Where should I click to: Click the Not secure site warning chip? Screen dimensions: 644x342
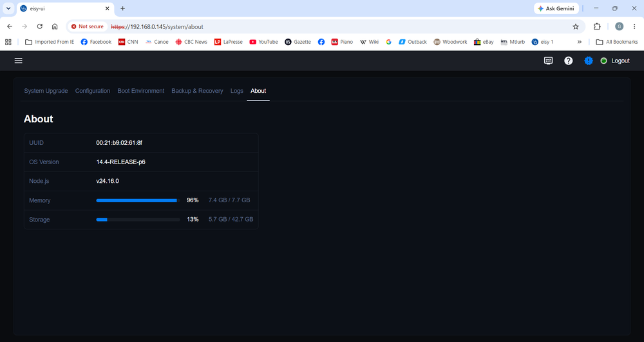(87, 26)
